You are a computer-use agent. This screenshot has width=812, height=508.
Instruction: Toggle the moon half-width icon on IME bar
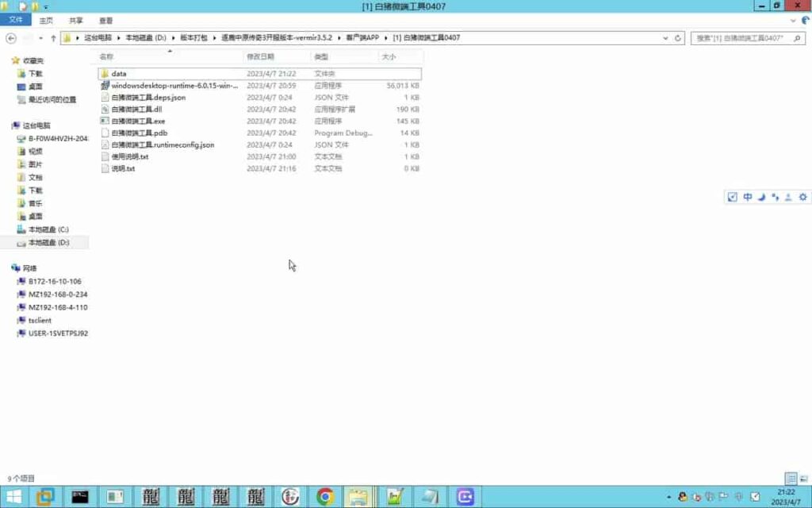coord(761,197)
